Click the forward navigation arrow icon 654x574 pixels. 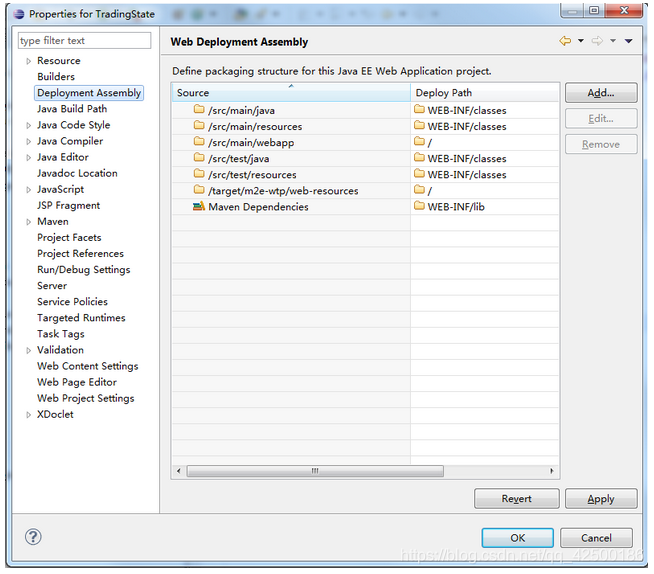click(597, 41)
